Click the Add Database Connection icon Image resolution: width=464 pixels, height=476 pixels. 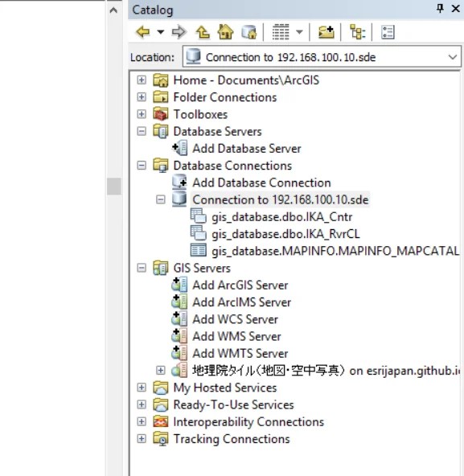point(179,183)
